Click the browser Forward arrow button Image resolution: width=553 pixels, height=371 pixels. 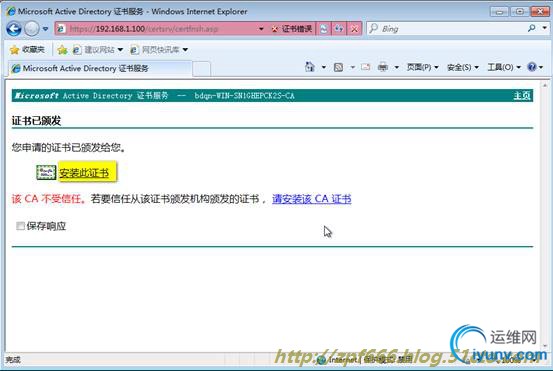click(32, 29)
